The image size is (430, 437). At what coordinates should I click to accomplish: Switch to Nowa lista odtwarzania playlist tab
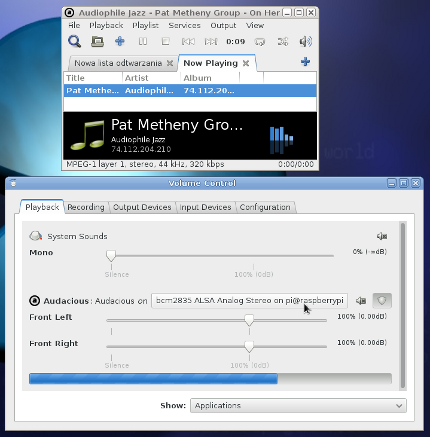[x=118, y=63]
